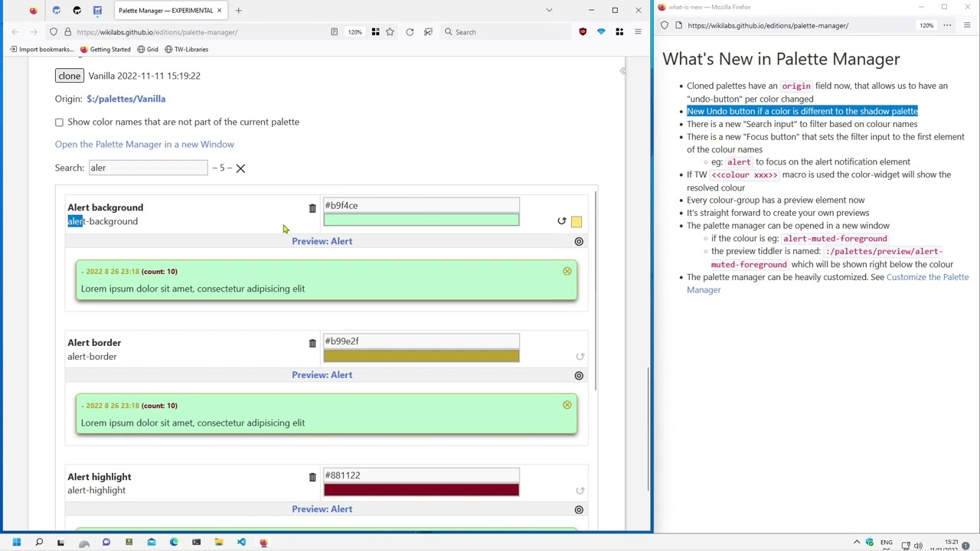The height and width of the screenshot is (551, 980).
Task: Clear the search filter with X icon
Action: click(240, 168)
